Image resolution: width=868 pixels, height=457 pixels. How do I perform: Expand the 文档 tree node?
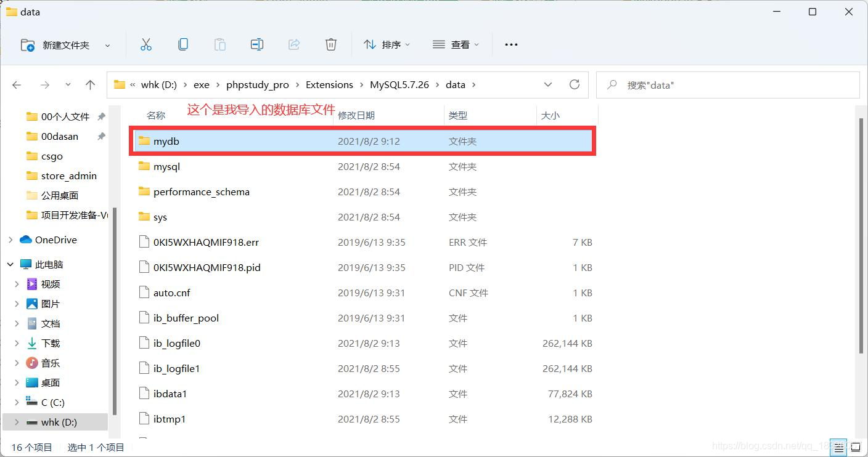click(17, 323)
